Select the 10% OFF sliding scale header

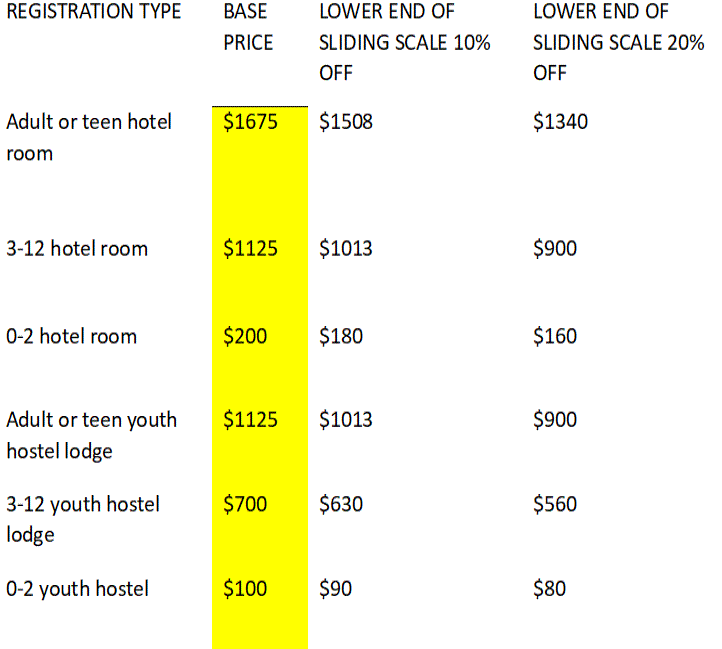(405, 42)
